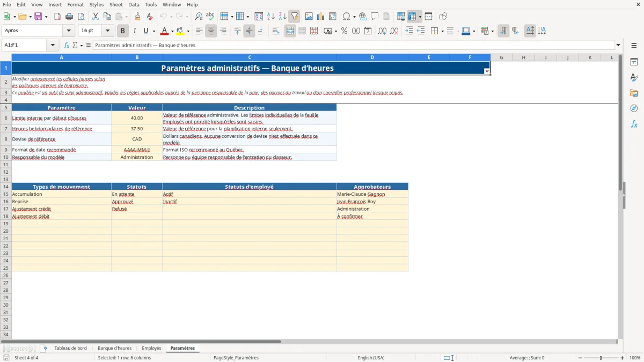
Task: Apply the red font color
Action: point(165,31)
